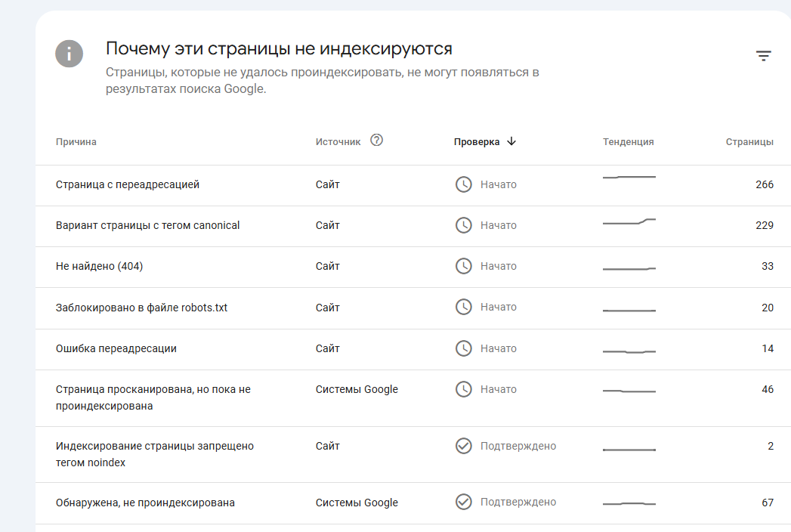This screenshot has width=791, height=532.
Task: Click checkmark icon in noindex row
Action: [463, 446]
